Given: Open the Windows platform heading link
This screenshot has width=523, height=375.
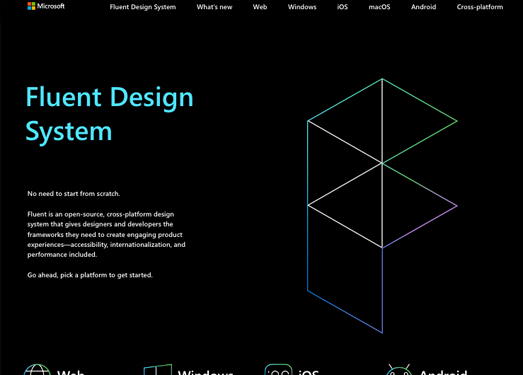Looking at the screenshot, I should [x=205, y=372].
